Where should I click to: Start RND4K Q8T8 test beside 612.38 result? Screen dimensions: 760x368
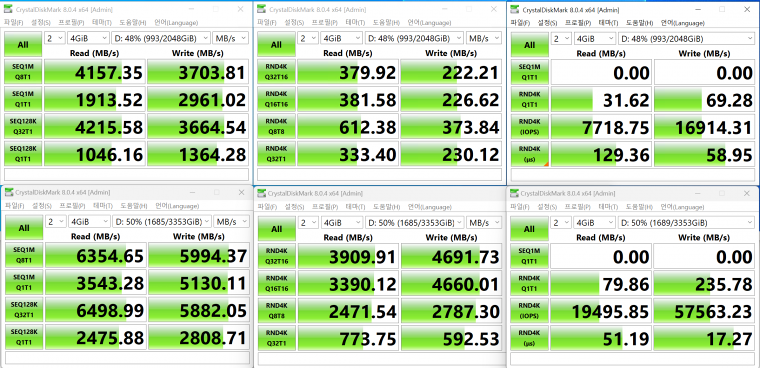pos(276,127)
